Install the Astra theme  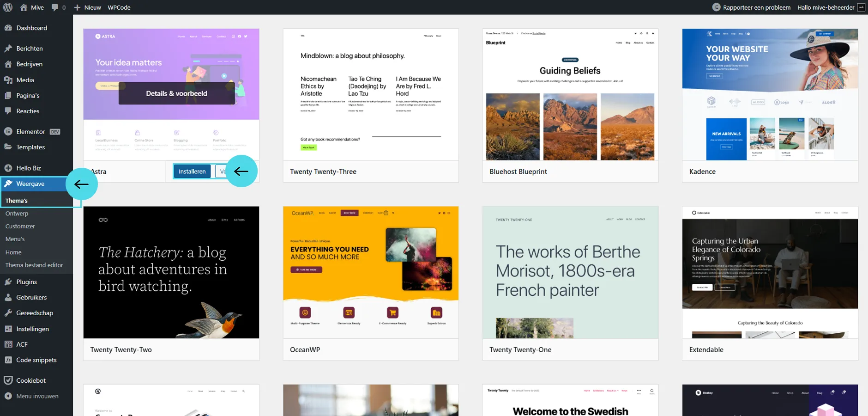(192, 171)
